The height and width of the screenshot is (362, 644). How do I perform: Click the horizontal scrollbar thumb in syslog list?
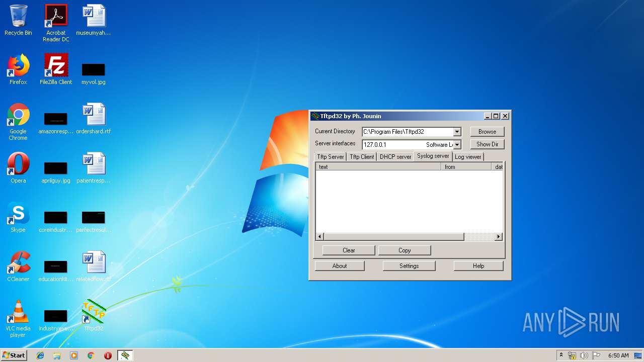pos(394,237)
